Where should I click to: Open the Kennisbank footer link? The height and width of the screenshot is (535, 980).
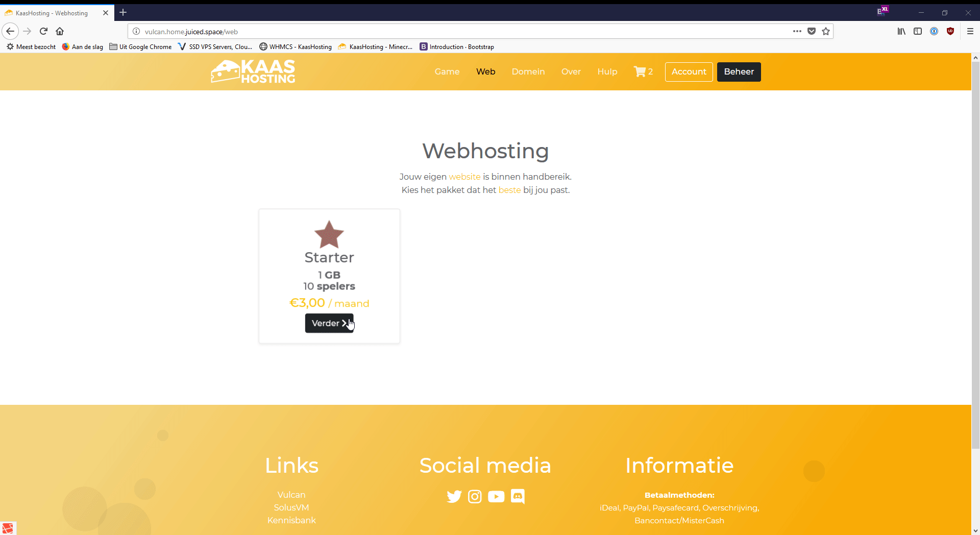(x=291, y=520)
